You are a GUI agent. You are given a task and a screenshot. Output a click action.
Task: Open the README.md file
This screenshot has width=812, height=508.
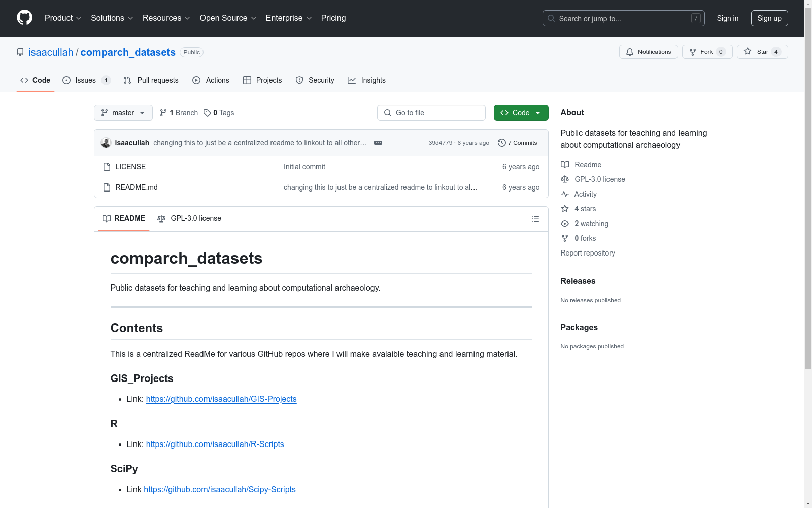137,187
